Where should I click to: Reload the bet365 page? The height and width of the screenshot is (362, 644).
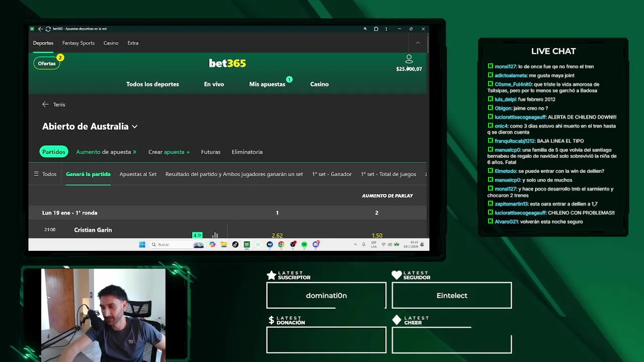point(48,29)
